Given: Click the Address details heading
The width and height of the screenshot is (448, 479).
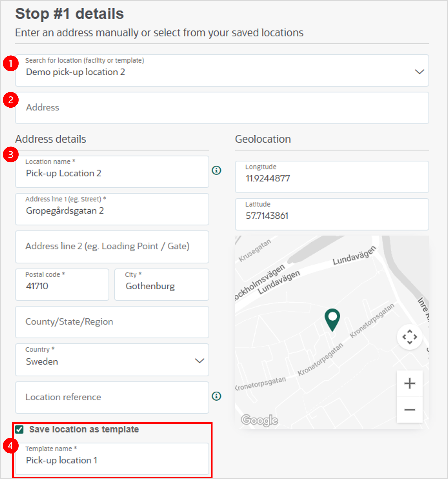Looking at the screenshot, I should pos(51,139).
